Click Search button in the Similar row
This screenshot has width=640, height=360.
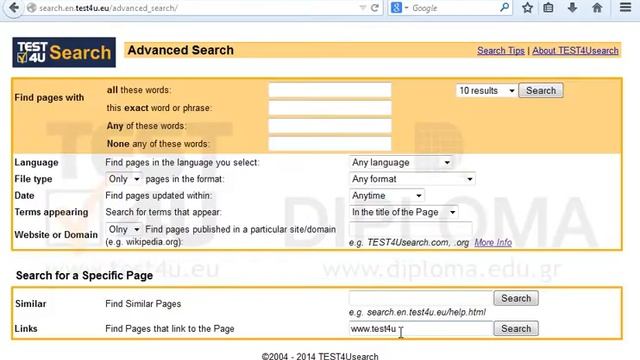pyautogui.click(x=516, y=298)
